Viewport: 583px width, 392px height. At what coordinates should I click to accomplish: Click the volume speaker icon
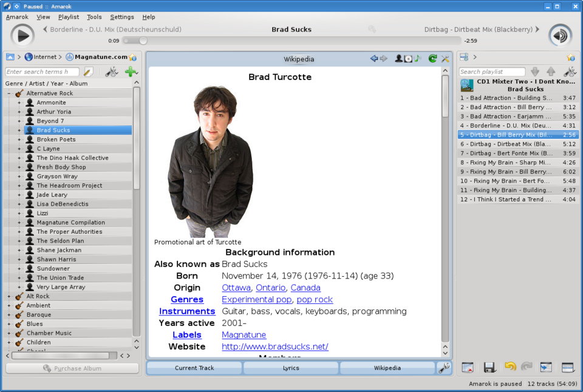[560, 35]
